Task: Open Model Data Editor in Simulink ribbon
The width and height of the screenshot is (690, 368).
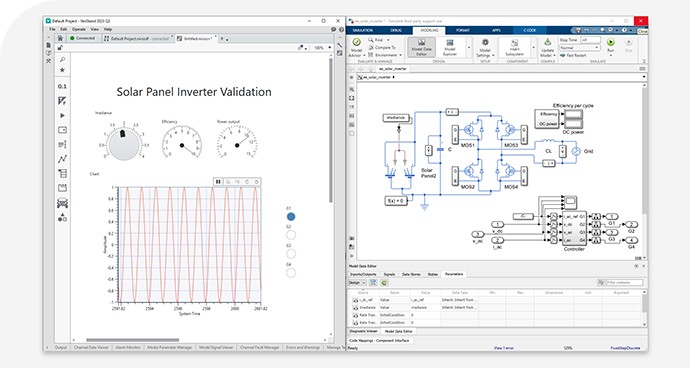Action: tap(421, 47)
